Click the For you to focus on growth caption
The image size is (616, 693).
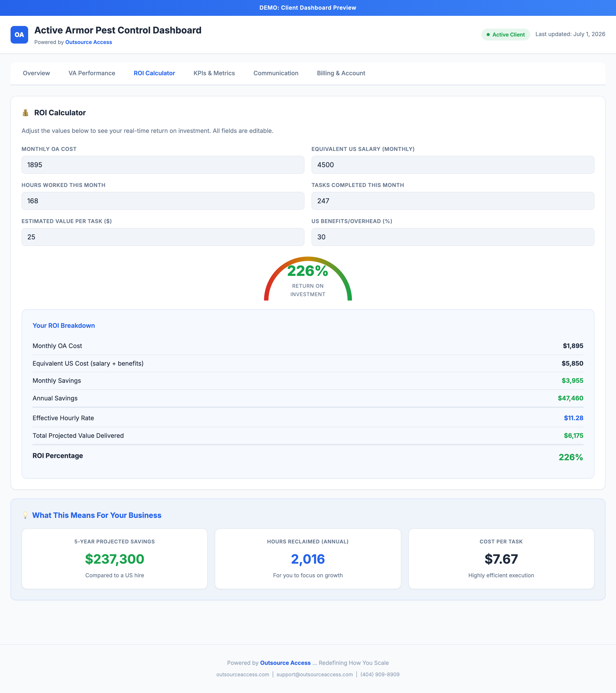308,575
